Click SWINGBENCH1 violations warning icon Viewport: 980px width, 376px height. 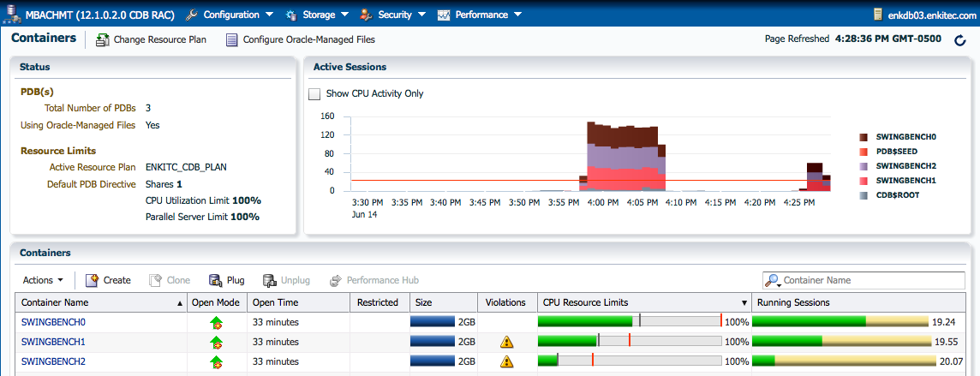click(506, 342)
